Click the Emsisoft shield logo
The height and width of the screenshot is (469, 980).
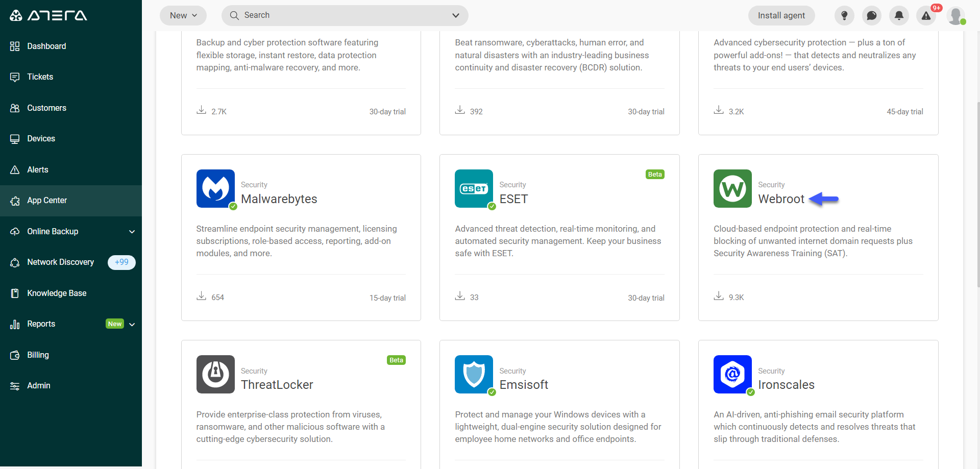(474, 374)
